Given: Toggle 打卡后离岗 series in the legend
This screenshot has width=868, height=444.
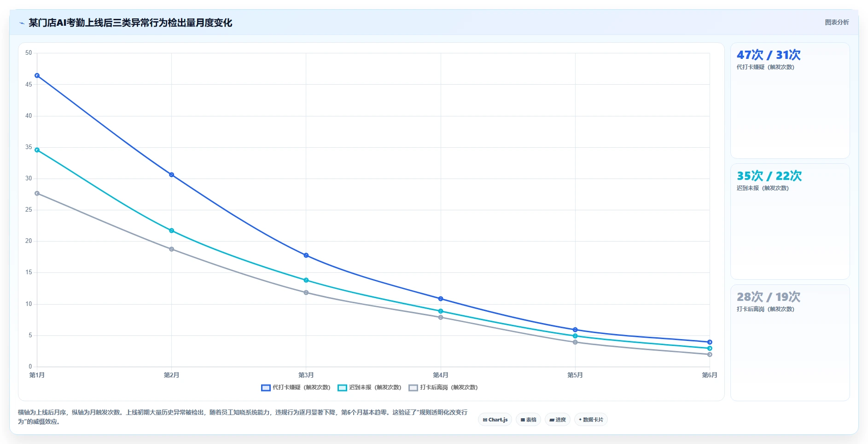Looking at the screenshot, I should pyautogui.click(x=443, y=387).
